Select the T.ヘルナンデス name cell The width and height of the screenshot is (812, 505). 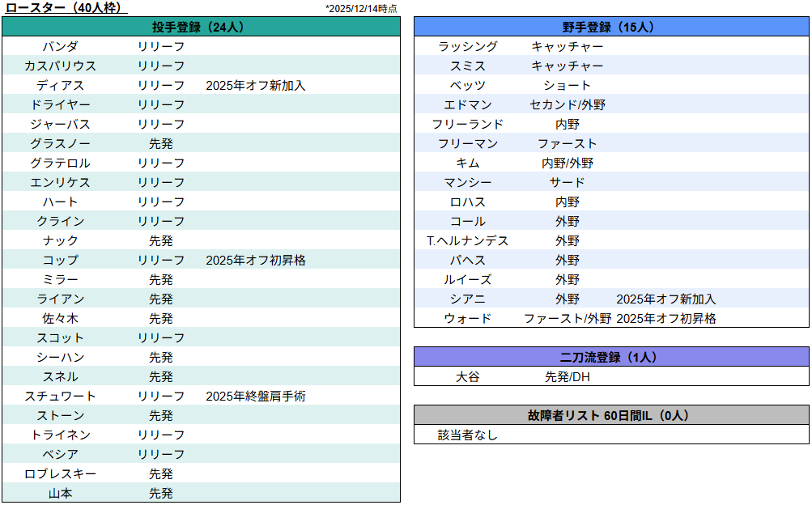pyautogui.click(x=468, y=240)
